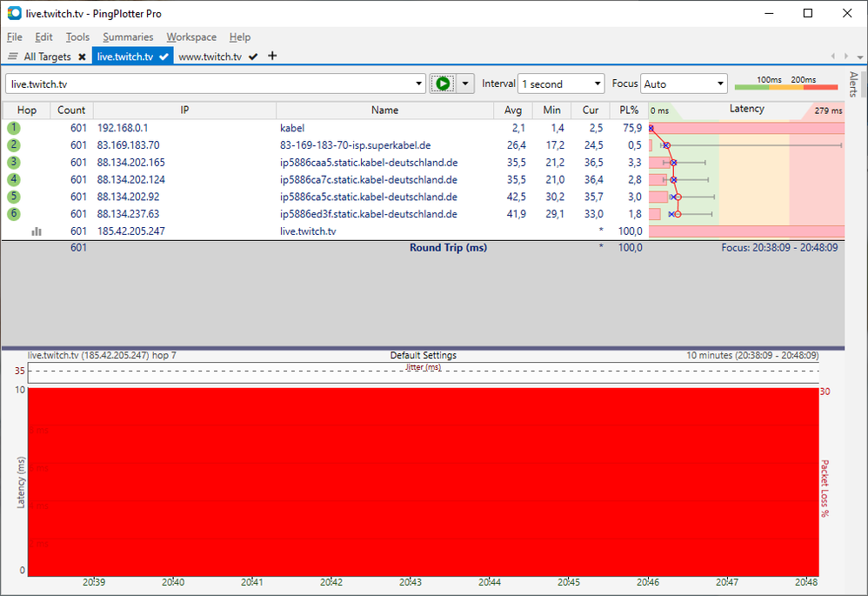The width and height of the screenshot is (868, 596).
Task: Switch to the All Targets tab
Action: (48, 57)
